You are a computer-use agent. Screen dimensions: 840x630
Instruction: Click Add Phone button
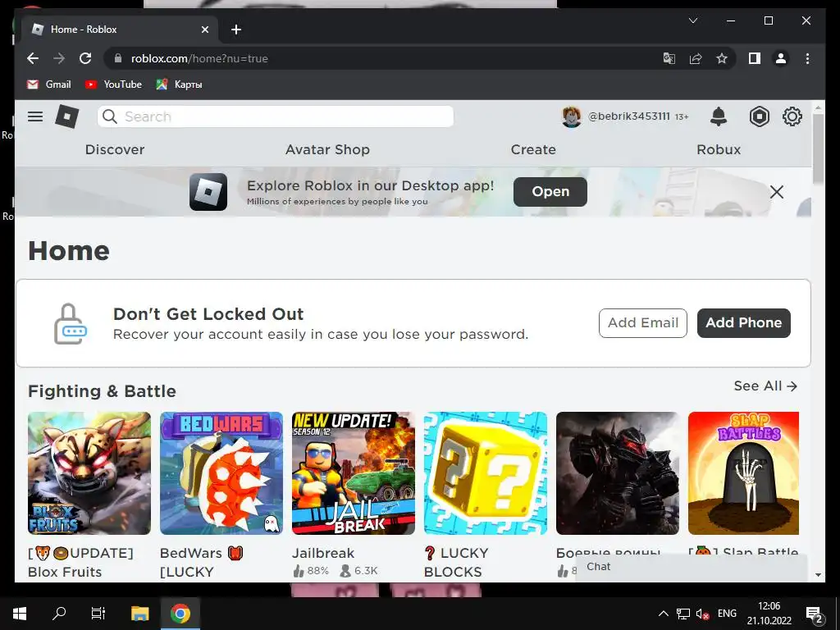point(743,323)
